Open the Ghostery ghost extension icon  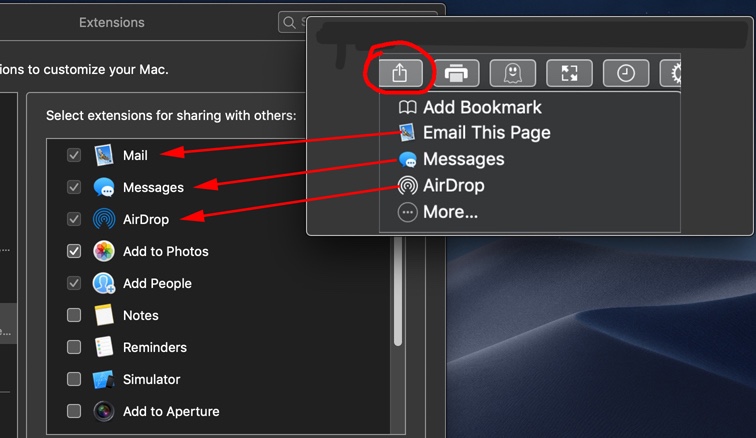(513, 73)
